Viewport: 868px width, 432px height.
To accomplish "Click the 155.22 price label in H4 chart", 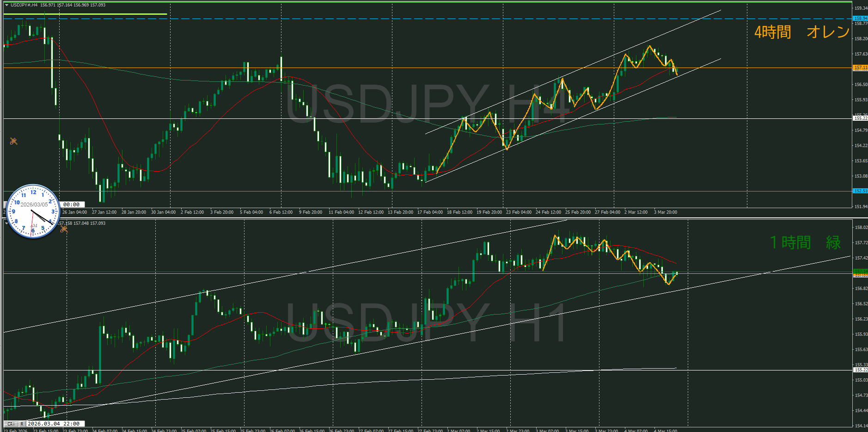I will coord(860,118).
